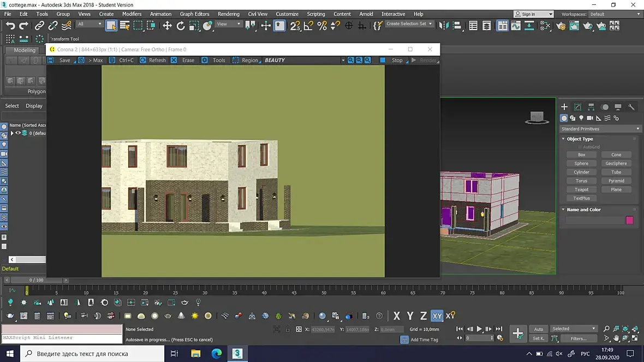Select the Move tool

click(x=167, y=26)
